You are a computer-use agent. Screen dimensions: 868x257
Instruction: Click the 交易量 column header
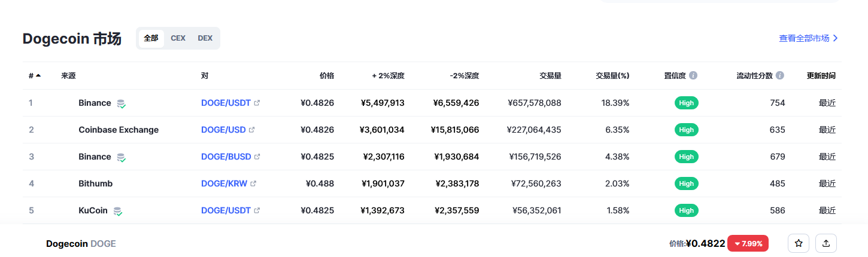(550, 76)
